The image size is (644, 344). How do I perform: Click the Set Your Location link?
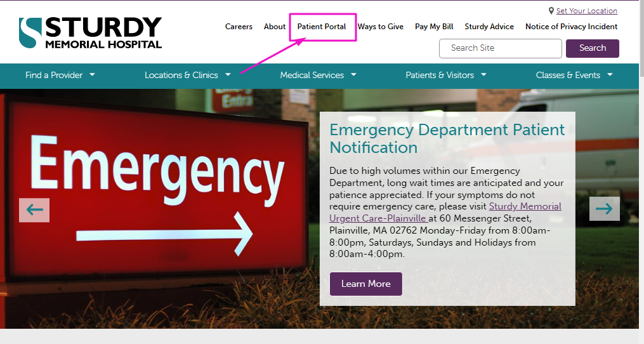pyautogui.click(x=586, y=11)
